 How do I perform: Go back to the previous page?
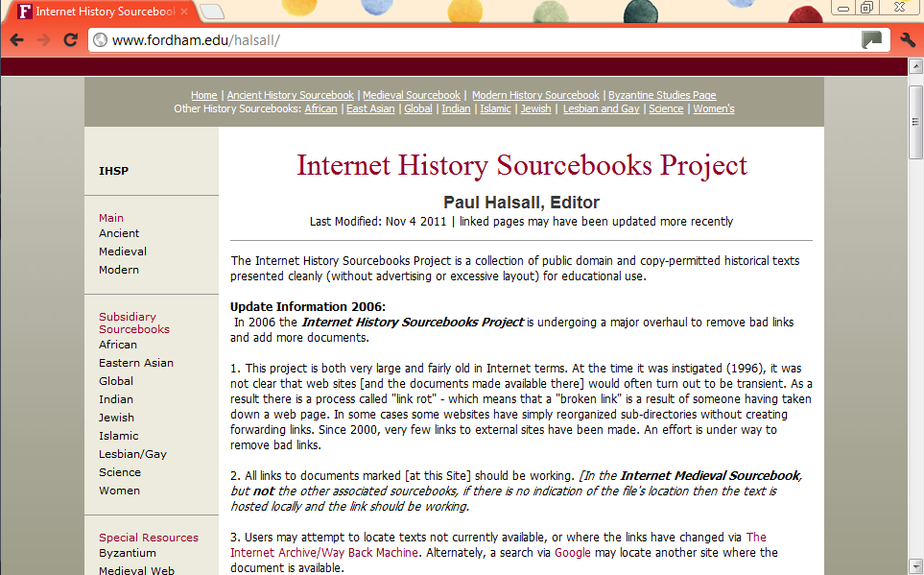coord(16,39)
